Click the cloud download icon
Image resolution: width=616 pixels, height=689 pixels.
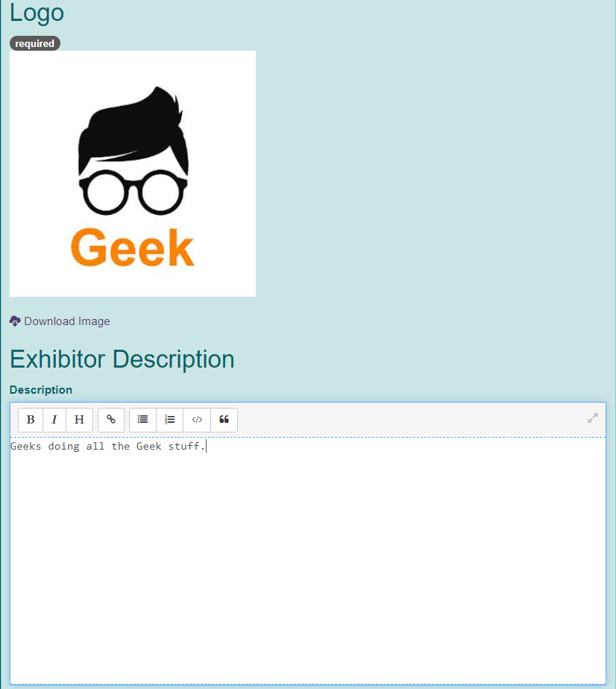pyautogui.click(x=15, y=321)
